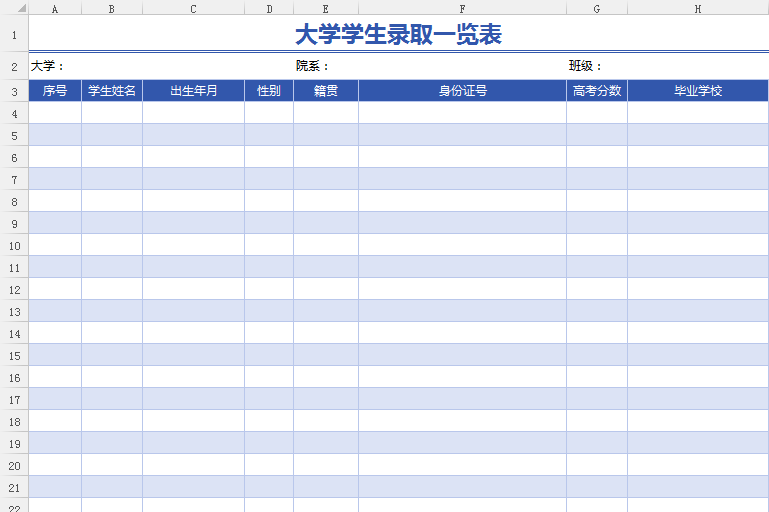The width and height of the screenshot is (769, 512).
Task: Select row 3 header
Action: (x=14, y=91)
